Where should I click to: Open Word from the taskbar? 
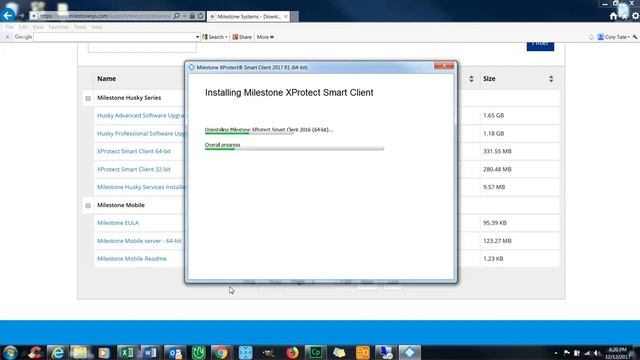151,353
